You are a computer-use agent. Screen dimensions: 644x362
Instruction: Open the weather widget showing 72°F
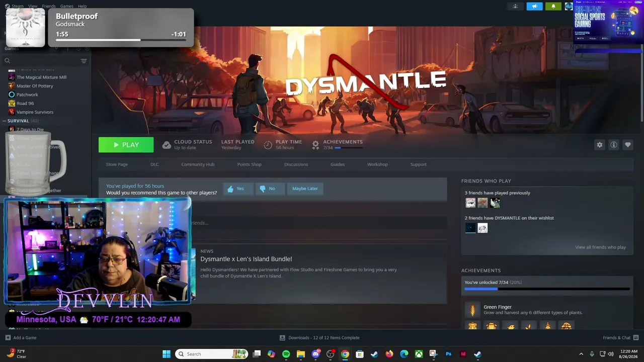click(16, 354)
